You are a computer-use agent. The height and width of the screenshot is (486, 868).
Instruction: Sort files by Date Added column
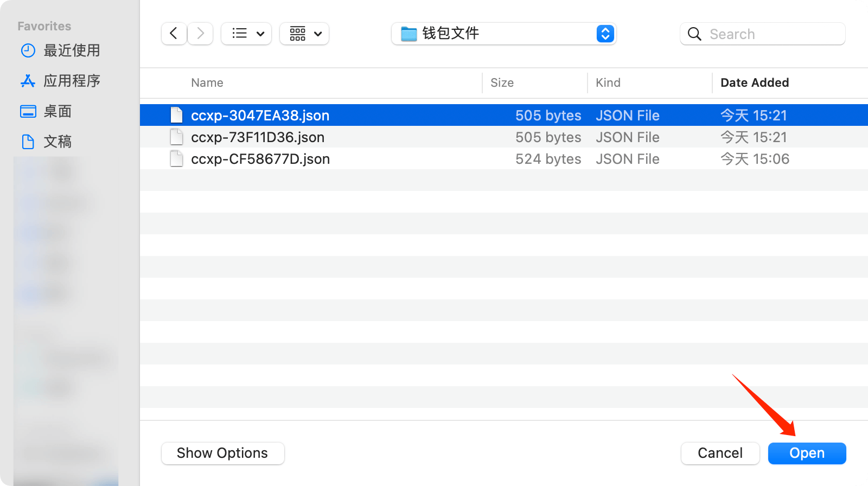754,82
